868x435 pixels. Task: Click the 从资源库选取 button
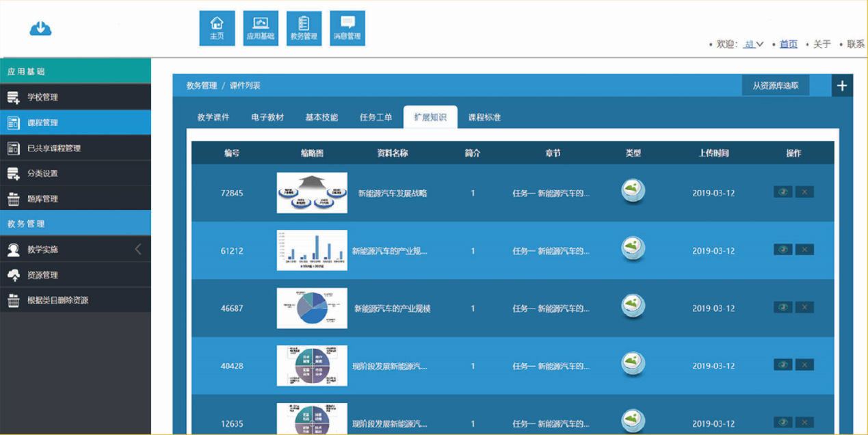tap(776, 85)
